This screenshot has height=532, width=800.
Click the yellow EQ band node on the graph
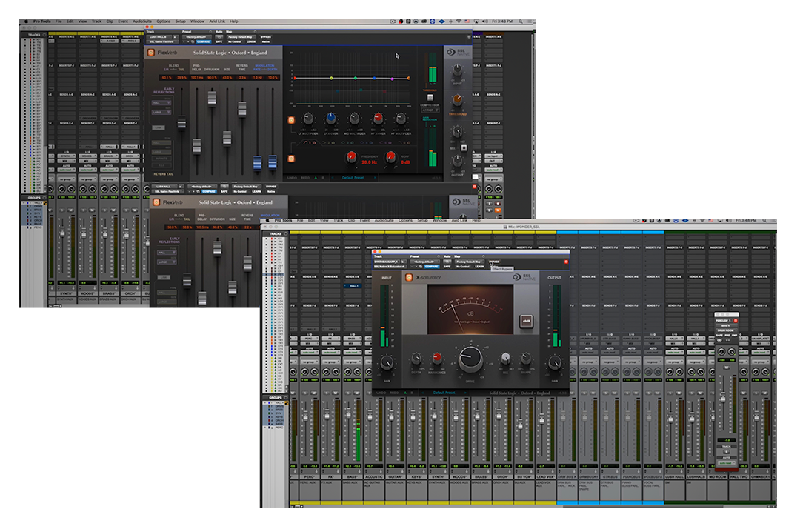[x=332, y=78]
